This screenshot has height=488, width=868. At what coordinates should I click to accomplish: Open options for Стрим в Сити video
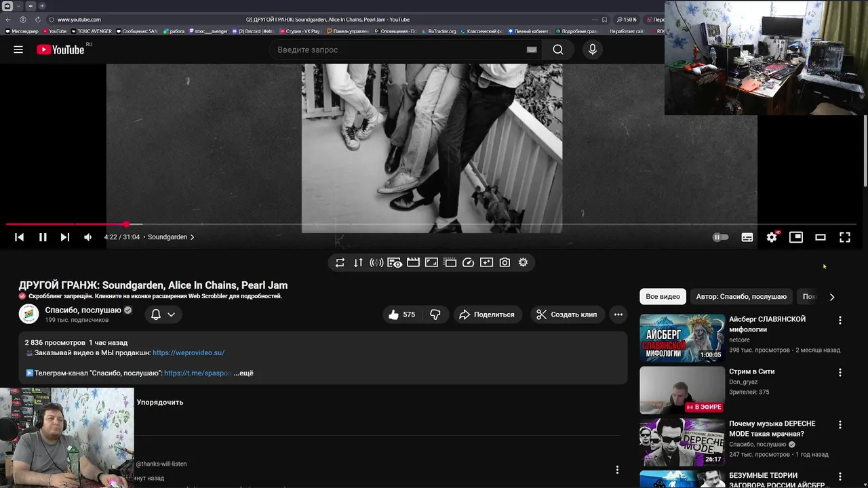pyautogui.click(x=840, y=373)
